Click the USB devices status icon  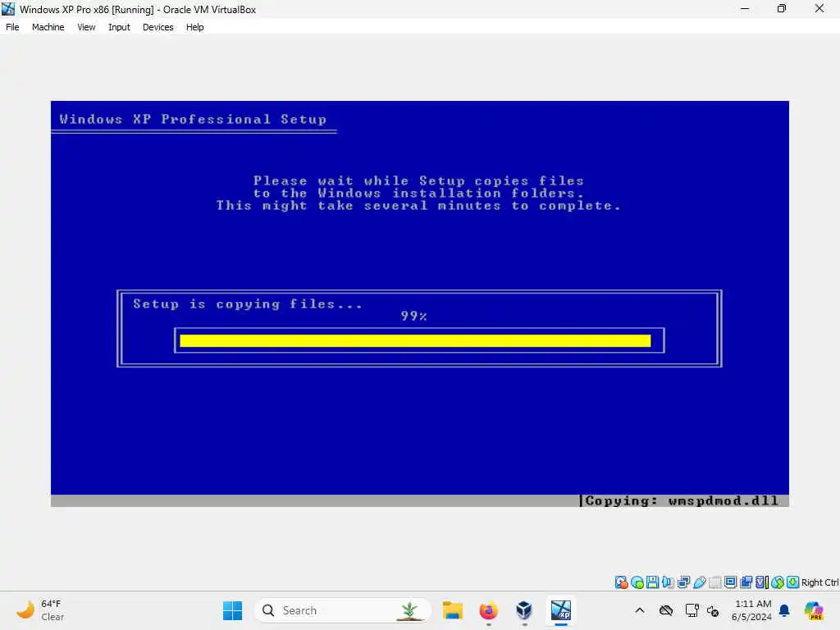coord(699,582)
